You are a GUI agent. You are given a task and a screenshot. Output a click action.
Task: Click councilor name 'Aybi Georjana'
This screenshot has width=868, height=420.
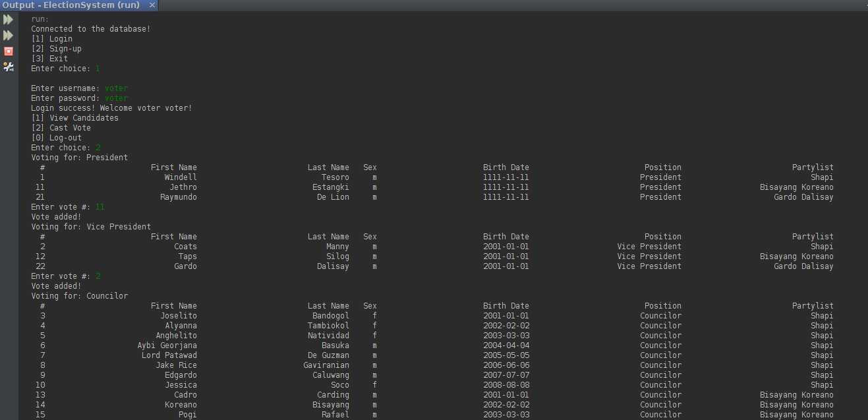pyautogui.click(x=167, y=345)
